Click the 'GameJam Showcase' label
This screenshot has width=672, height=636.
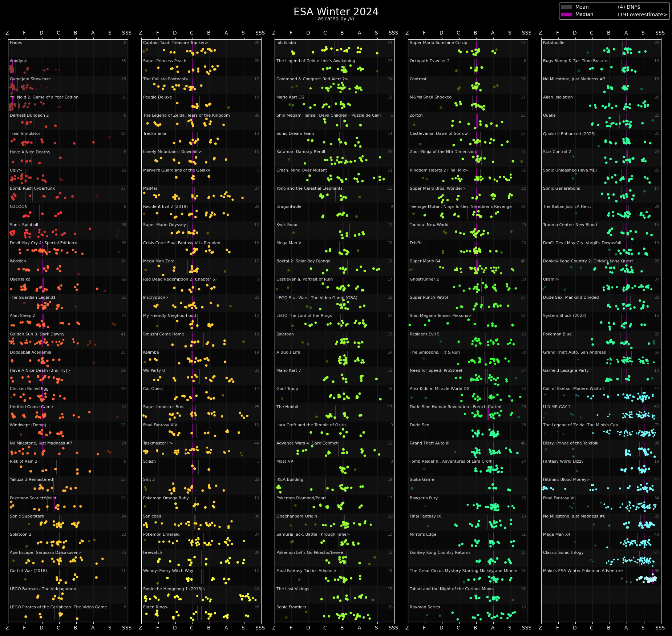pos(30,79)
